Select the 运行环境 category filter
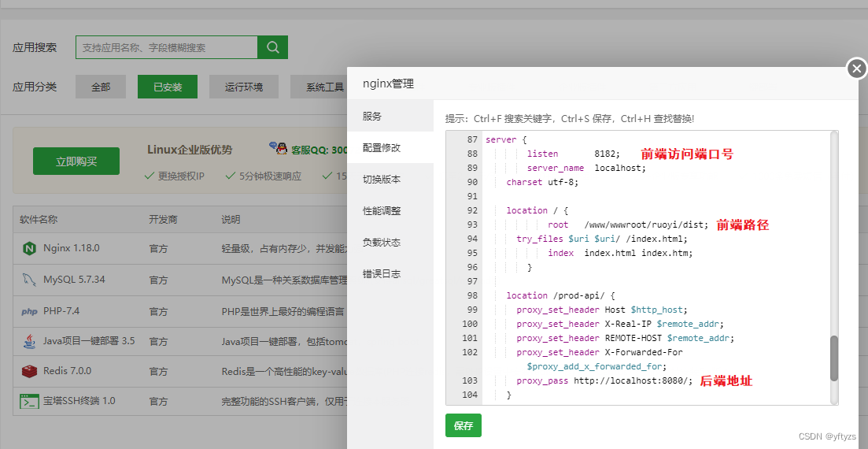 pyautogui.click(x=244, y=87)
